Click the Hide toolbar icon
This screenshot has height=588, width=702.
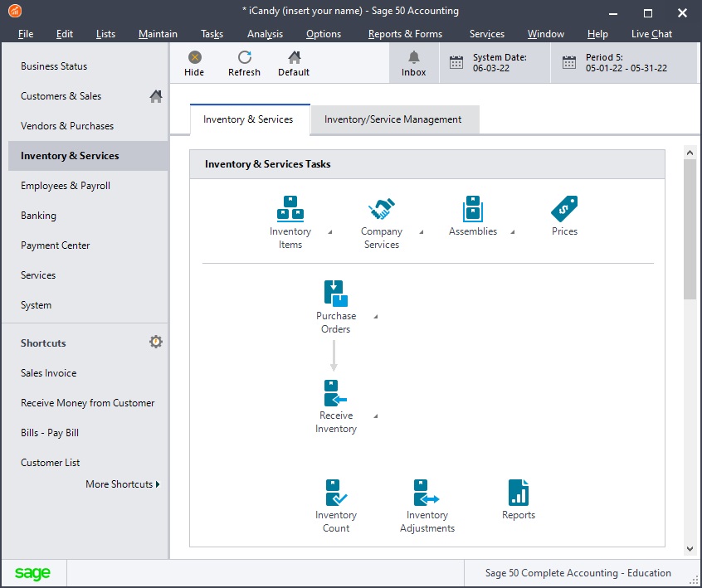click(x=194, y=57)
